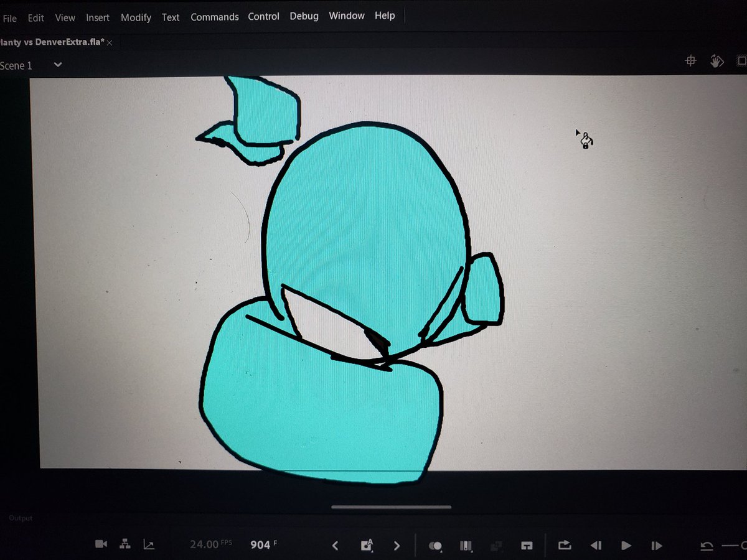The height and width of the screenshot is (560, 747).
Task: Go to the next keyframe arrow
Action: pyautogui.click(x=397, y=546)
